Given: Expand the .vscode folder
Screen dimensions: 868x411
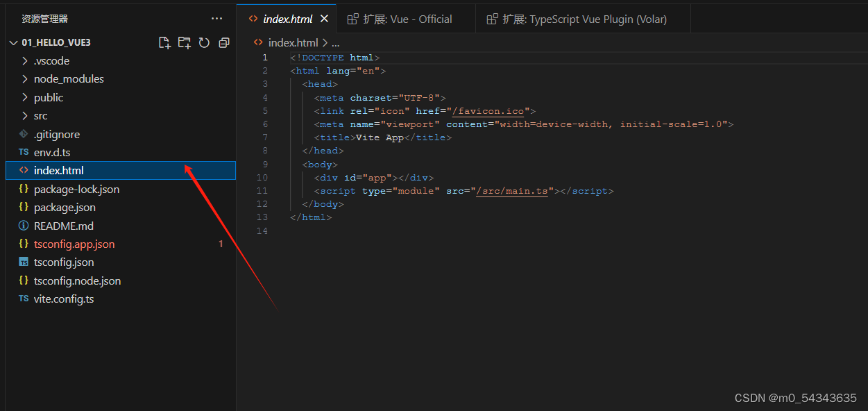Looking at the screenshot, I should point(50,60).
